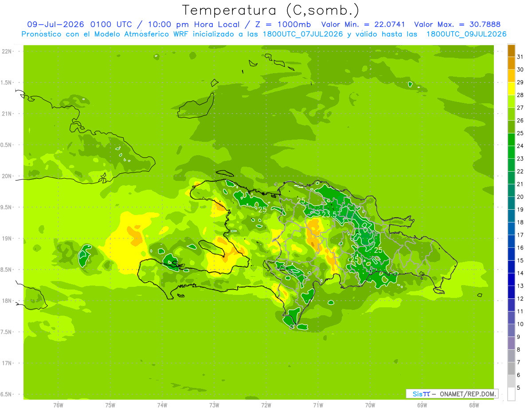Click the 72W longitude axis label
Viewport: 532px width, 411px height.
[266, 405]
